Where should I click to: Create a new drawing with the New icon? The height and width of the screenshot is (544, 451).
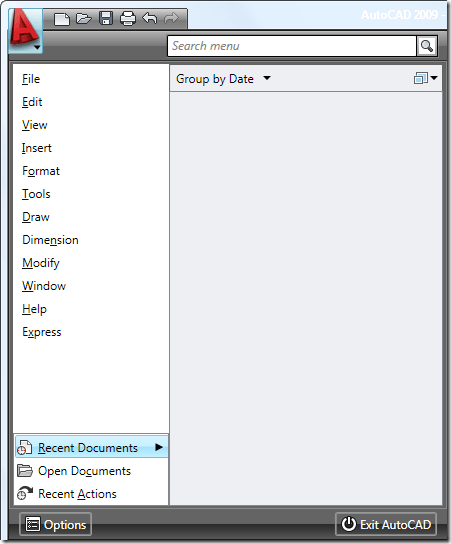[x=62, y=19]
